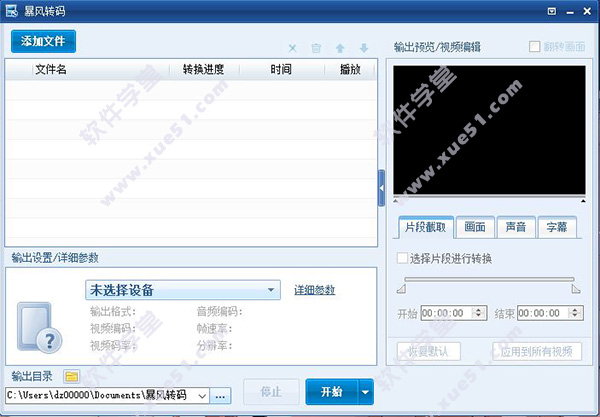
Task: Expand the output directory path dropdown
Action: point(202,396)
